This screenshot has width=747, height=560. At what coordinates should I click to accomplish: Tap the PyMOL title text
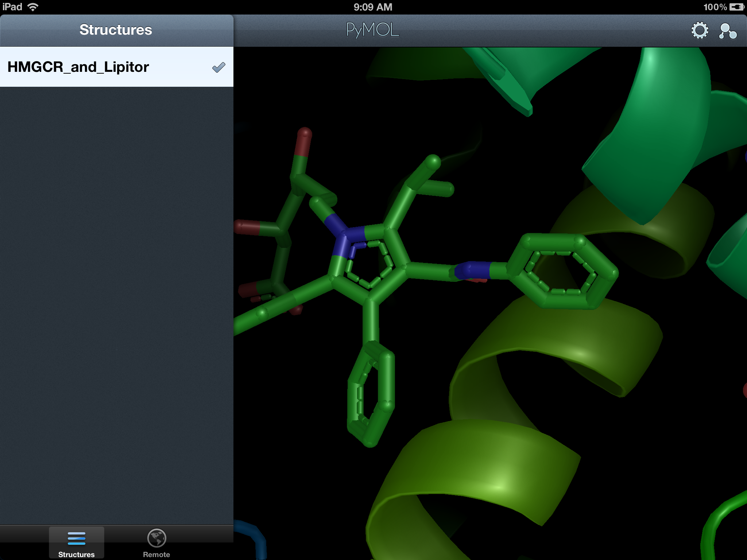click(372, 30)
